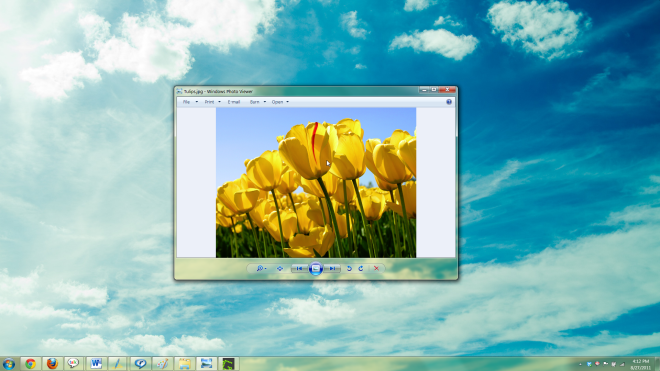The width and height of the screenshot is (660, 371).
Task: Maximize the Windows Photo Viewer window
Action: pos(434,90)
